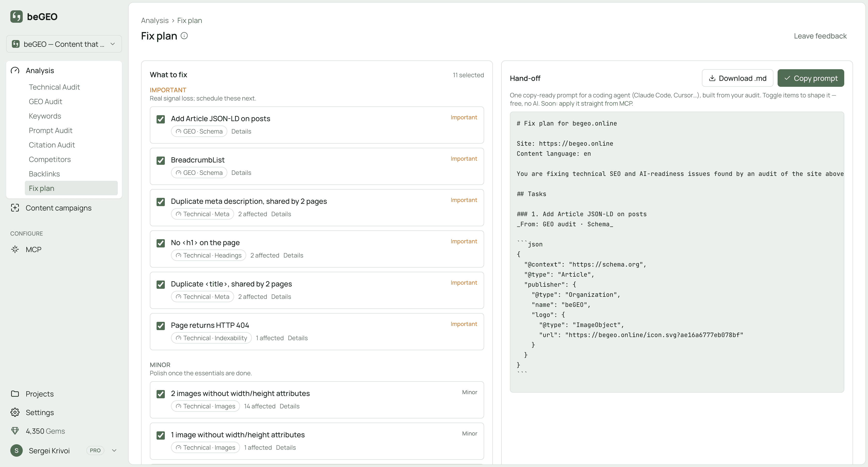Uncheck the BreadcrumbList item
868x467 pixels.
click(161, 160)
